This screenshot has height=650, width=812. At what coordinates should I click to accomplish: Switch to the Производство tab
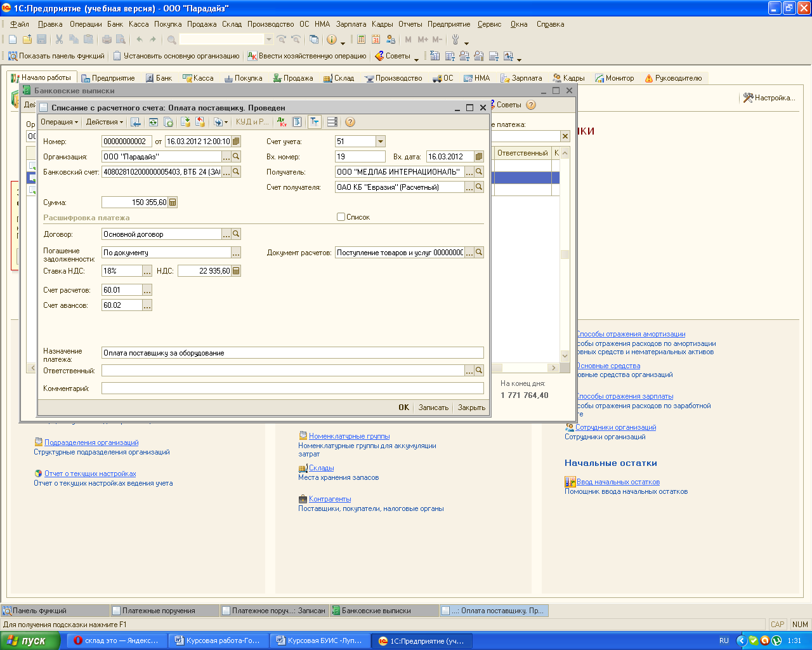tap(393, 78)
